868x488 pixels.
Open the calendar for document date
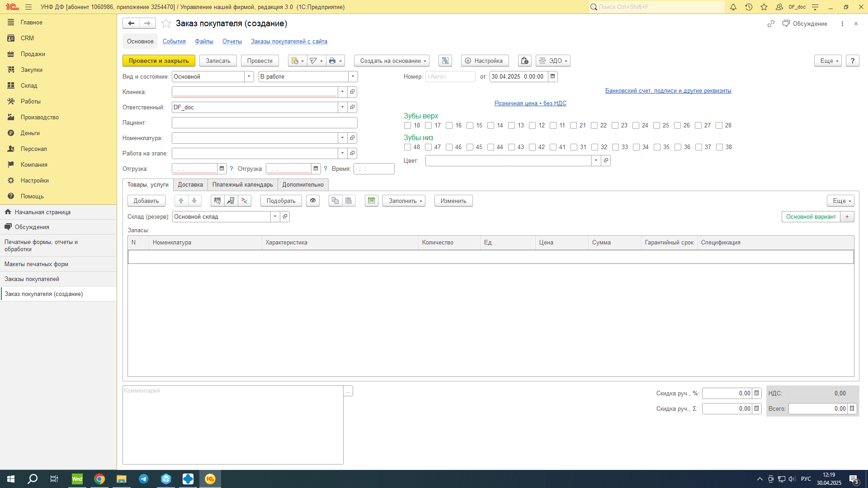point(552,76)
